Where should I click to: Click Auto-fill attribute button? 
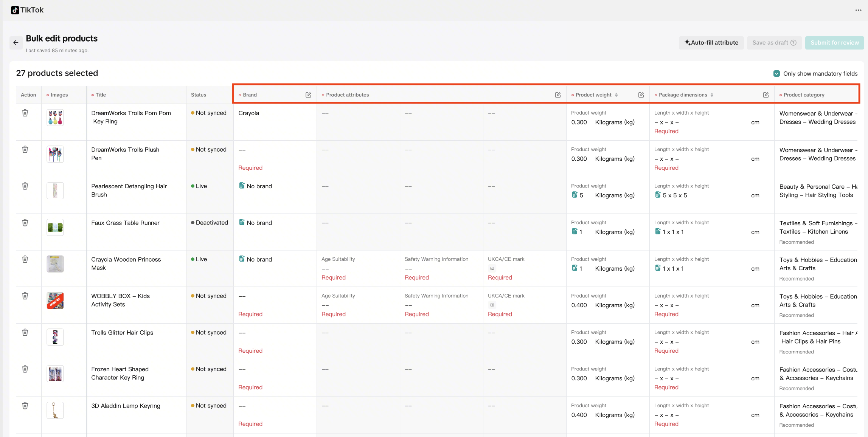[711, 43]
